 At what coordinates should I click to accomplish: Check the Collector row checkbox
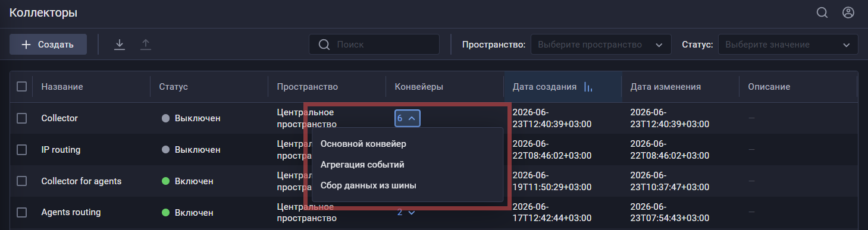coord(22,118)
